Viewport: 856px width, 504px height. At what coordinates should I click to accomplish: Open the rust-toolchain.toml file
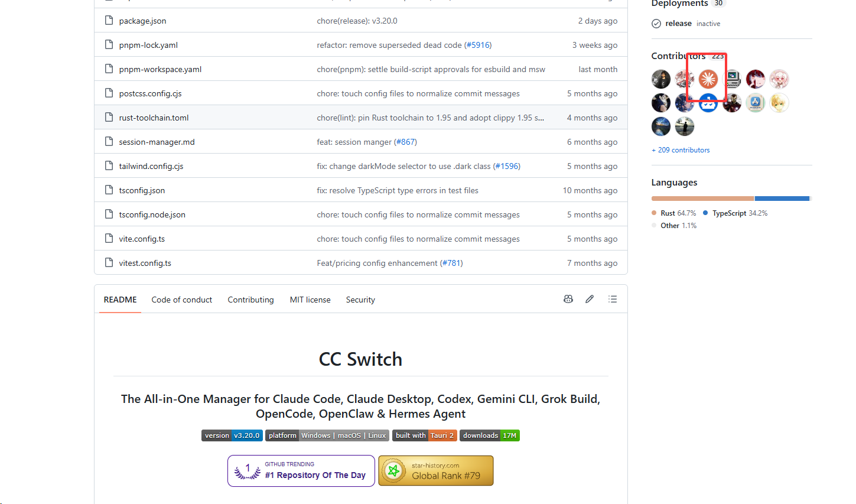[x=154, y=118]
